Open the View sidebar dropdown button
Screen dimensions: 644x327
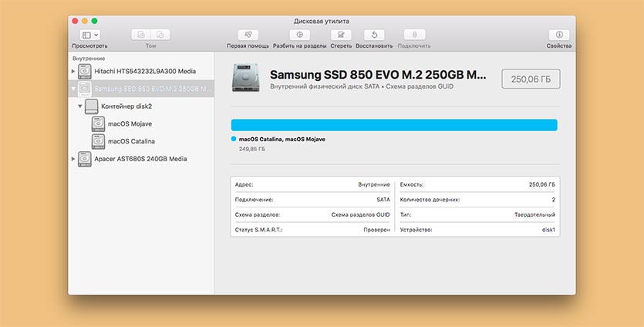click(90, 35)
